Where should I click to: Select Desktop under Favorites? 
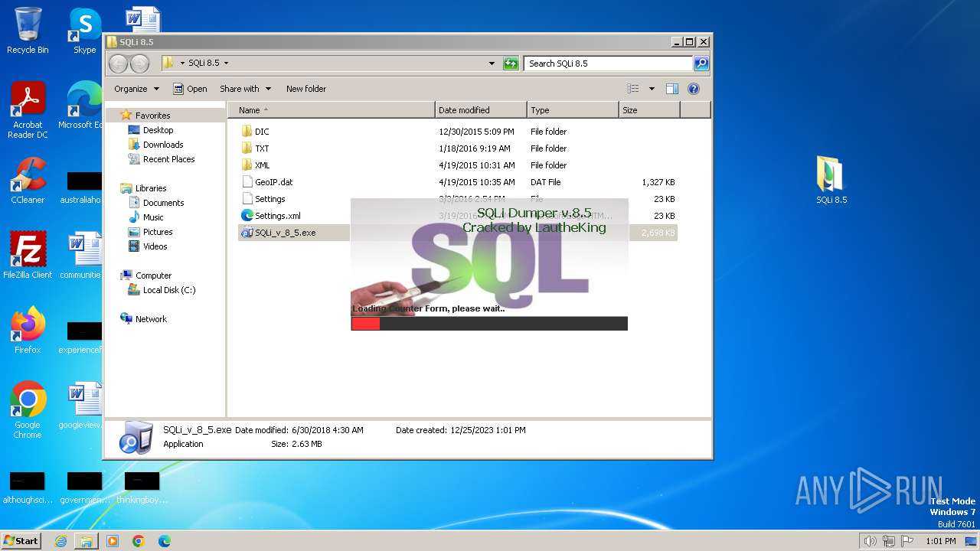tap(158, 130)
